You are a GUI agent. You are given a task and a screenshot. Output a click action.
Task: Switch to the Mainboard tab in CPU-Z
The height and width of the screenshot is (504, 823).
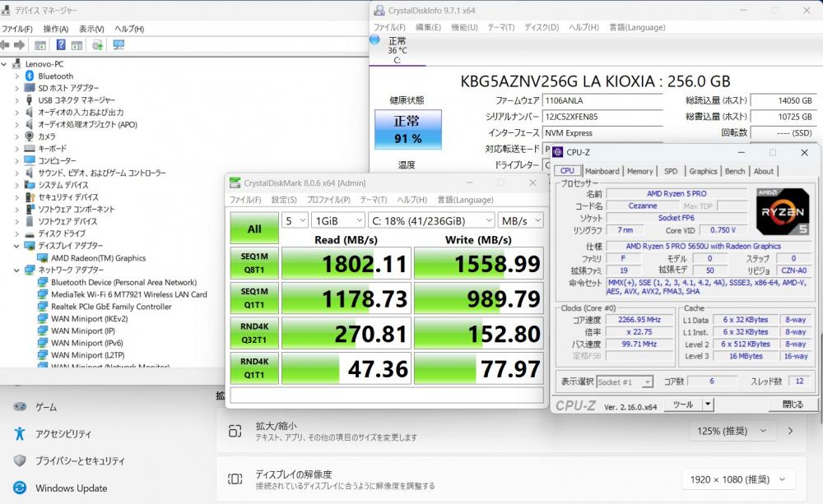602,171
